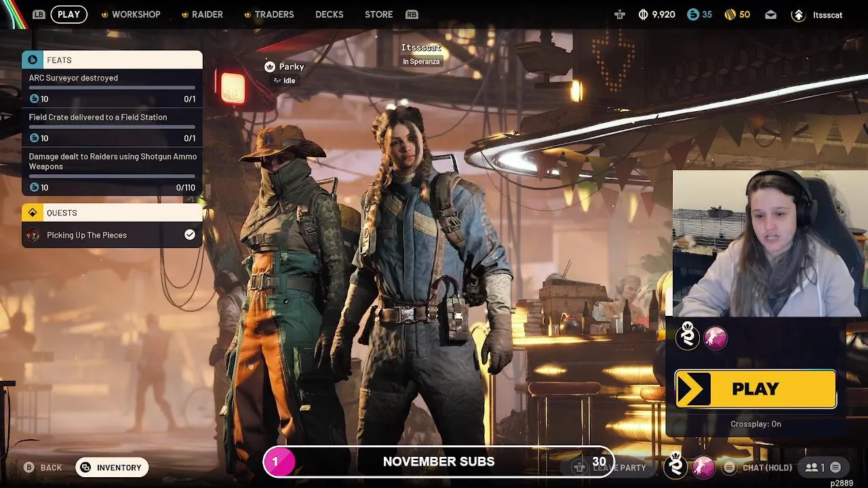
Task: Click the large yellow PLAY button
Action: click(755, 389)
